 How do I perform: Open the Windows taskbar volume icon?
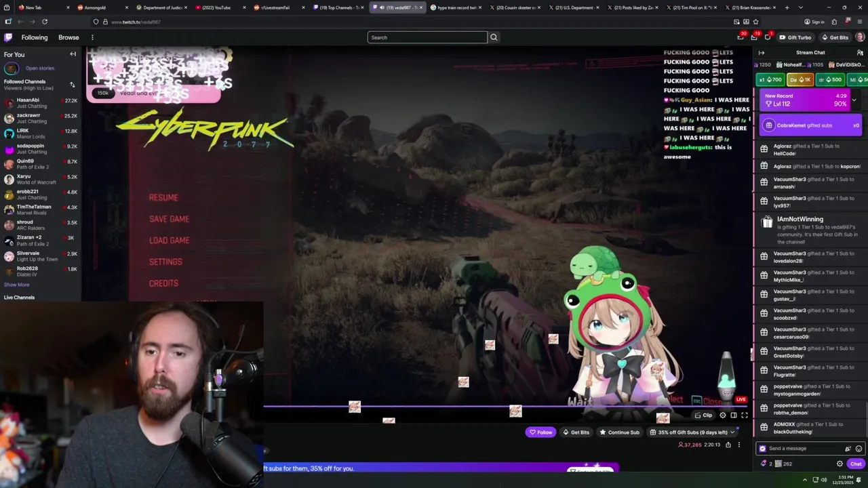(x=824, y=480)
